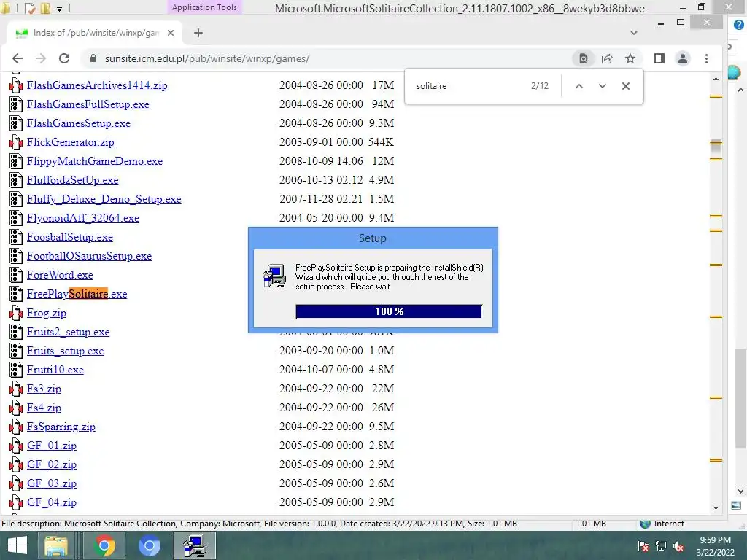
Task: Close the find bar
Action: pyautogui.click(x=626, y=86)
